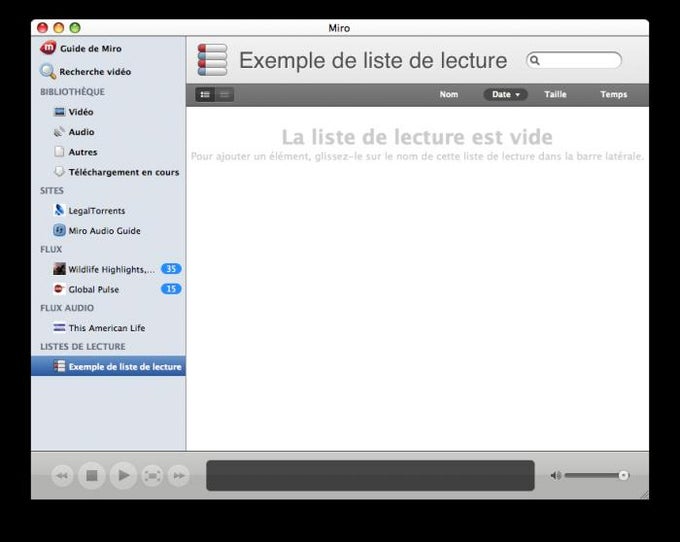Click the Téléchargement en cours download icon
Screen dimensions: 680x542
tap(59, 172)
